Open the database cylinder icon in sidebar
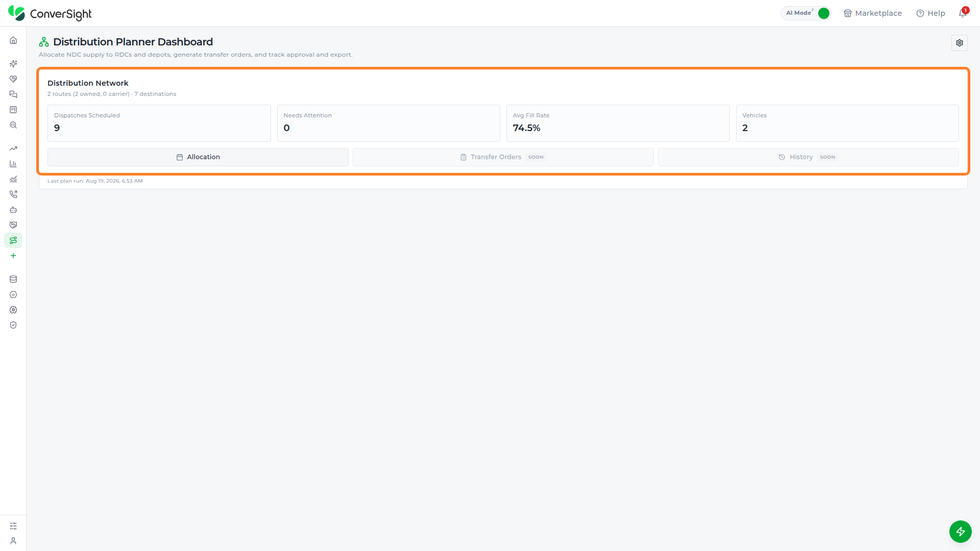The image size is (980, 551). point(13,279)
